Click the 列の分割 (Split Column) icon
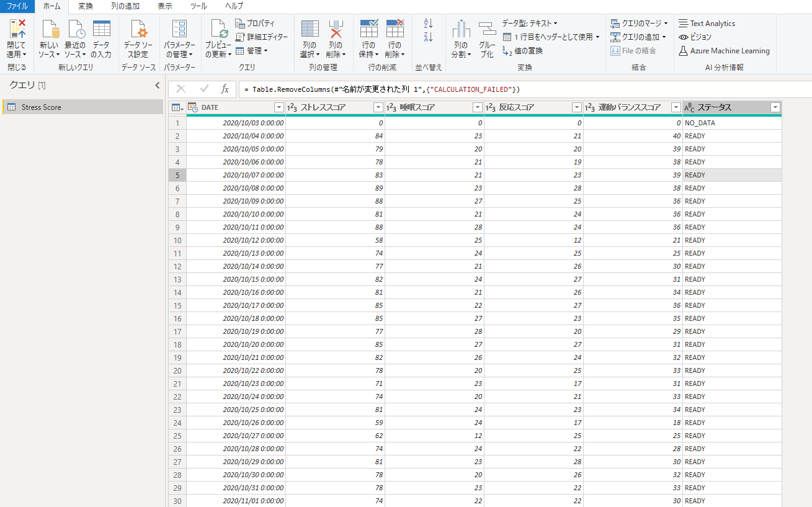The width and height of the screenshot is (812, 507). point(461,29)
